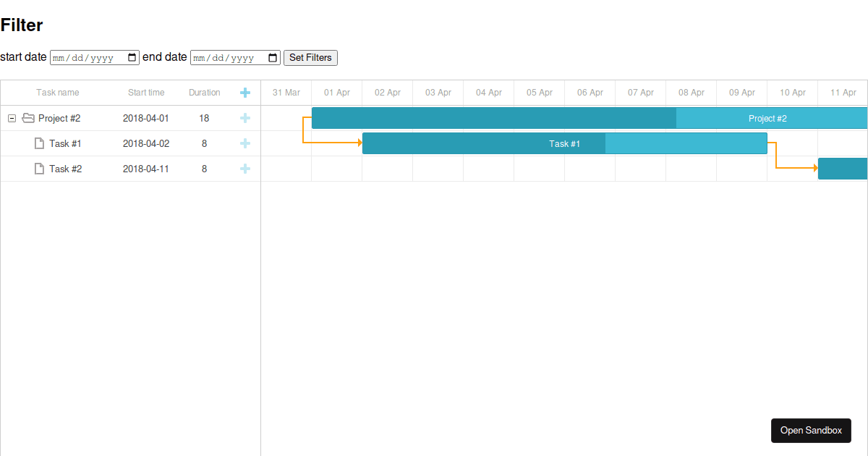Click the Set Filters button
The width and height of the screenshot is (868, 456).
pos(310,58)
